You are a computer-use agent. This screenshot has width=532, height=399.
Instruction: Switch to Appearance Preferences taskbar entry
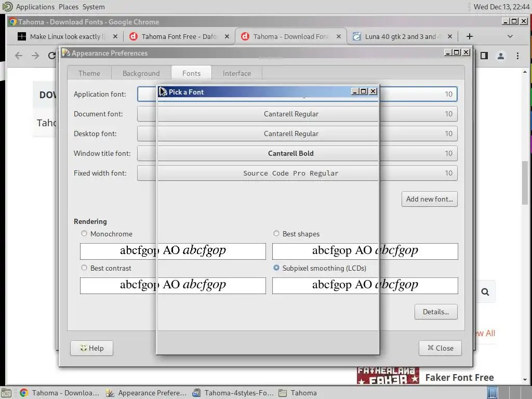[x=146, y=393]
